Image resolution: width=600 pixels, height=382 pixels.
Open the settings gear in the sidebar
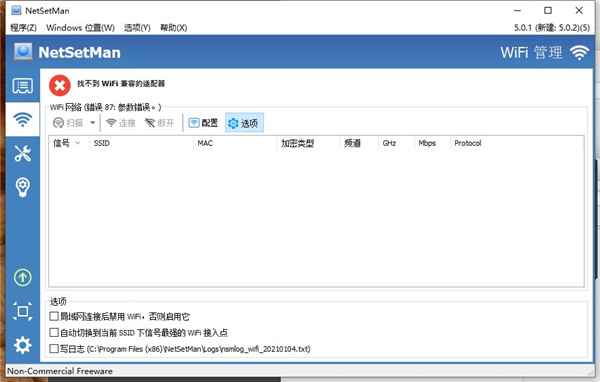tap(23, 345)
